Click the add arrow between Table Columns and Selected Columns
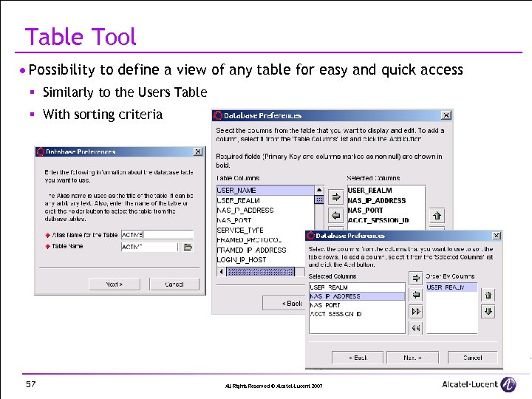532x399 pixels. (x=336, y=197)
